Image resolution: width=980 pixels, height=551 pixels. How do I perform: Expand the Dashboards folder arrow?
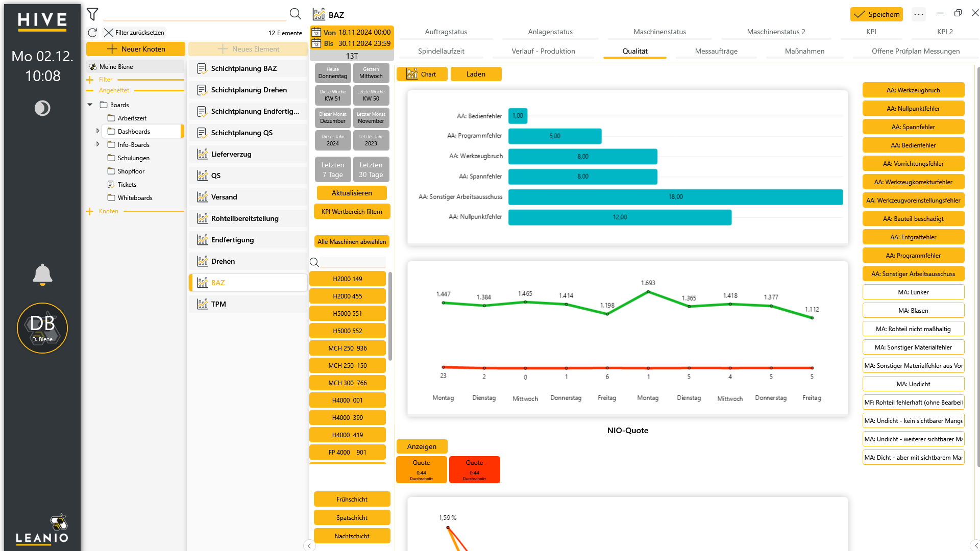tap(98, 131)
